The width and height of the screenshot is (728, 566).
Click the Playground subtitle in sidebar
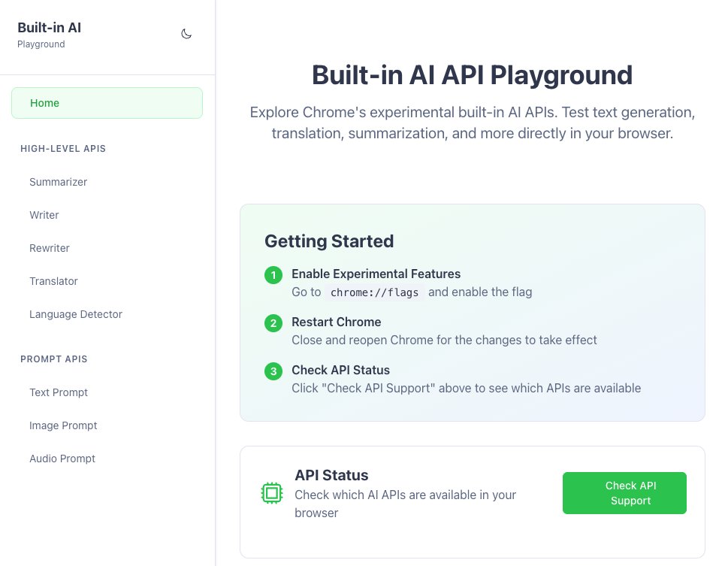click(x=41, y=44)
